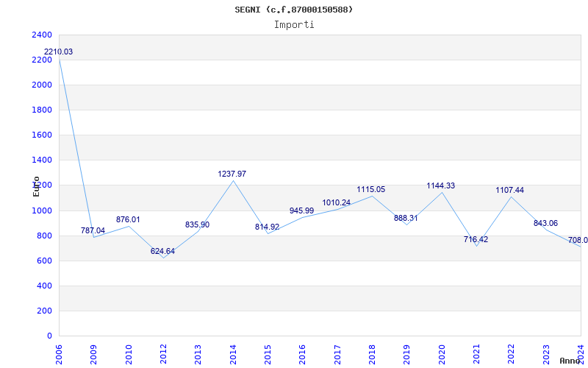588x368 pixels.
Task: Select the Importi subtitle
Action: pyautogui.click(x=294, y=25)
